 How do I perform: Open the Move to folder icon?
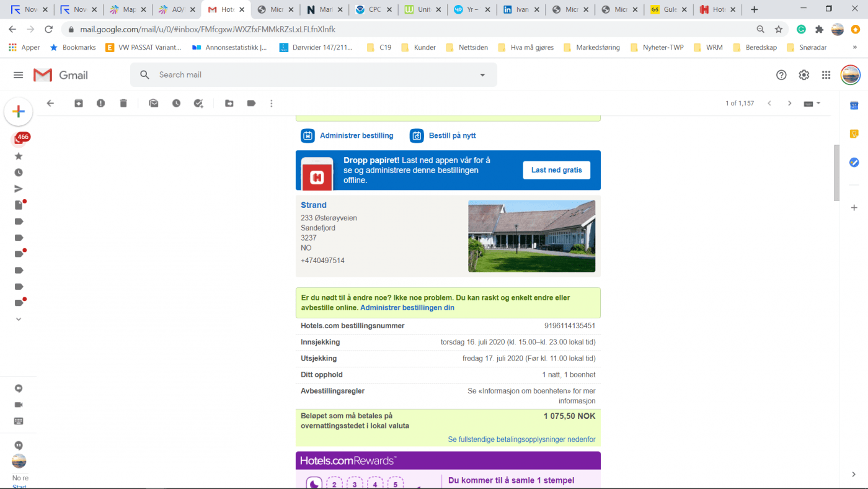click(229, 104)
